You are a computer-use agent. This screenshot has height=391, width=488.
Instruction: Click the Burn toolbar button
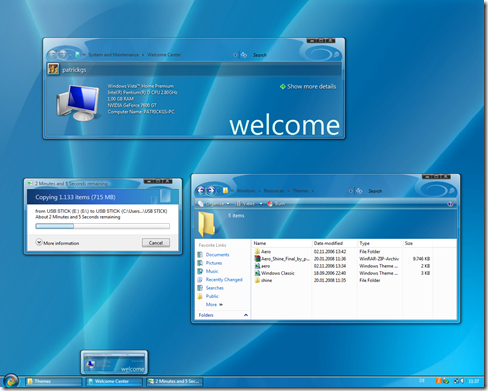(x=276, y=204)
